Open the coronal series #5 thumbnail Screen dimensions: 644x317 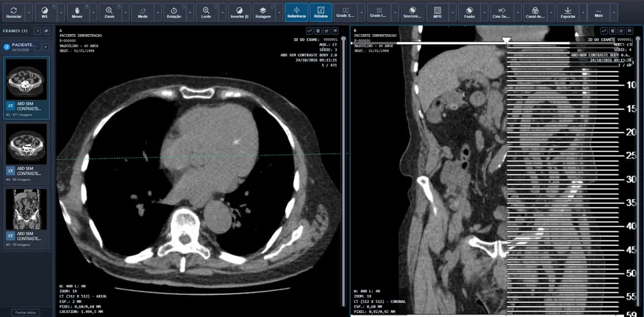[x=26, y=218]
